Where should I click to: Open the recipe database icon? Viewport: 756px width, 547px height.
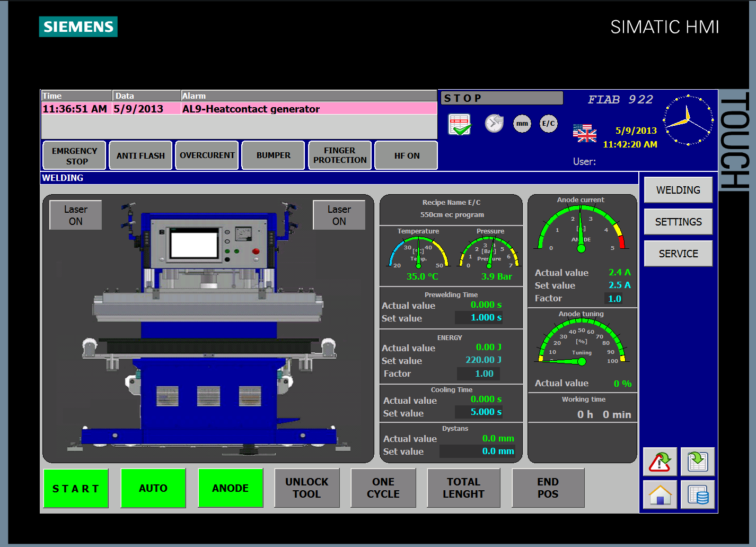(698, 494)
